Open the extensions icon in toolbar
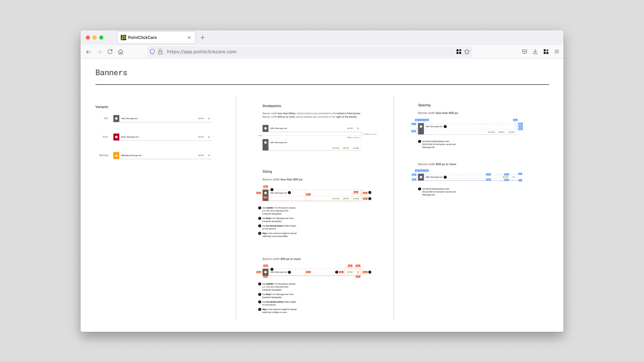Screen dimensions: 644x362 546,52
